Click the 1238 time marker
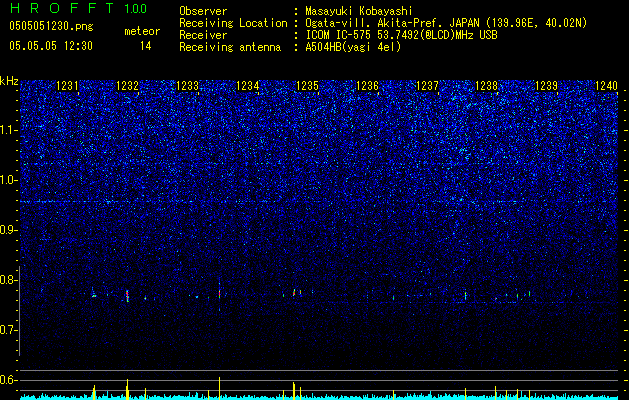Image resolution: width=629 pixels, height=400 pixels. click(486, 86)
